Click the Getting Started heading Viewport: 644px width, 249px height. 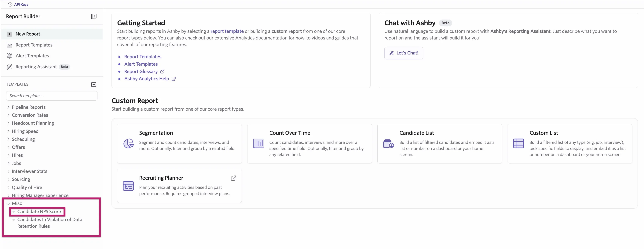[x=141, y=23]
